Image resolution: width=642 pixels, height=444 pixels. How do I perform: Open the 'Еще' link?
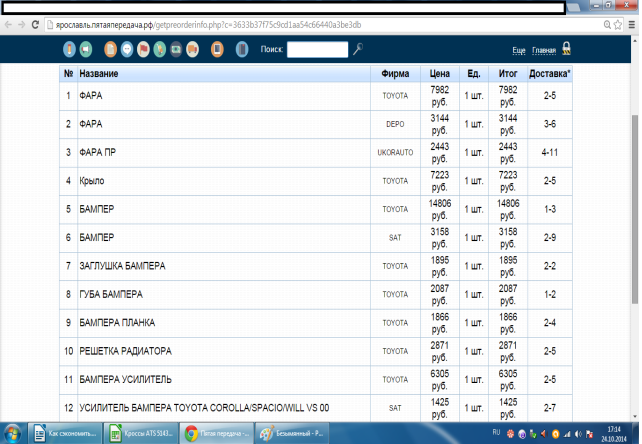[519, 50]
